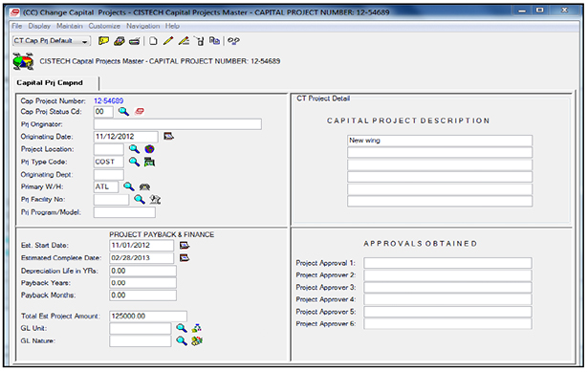Click magnifier beside Cap Proj Status Cd

[123, 111]
